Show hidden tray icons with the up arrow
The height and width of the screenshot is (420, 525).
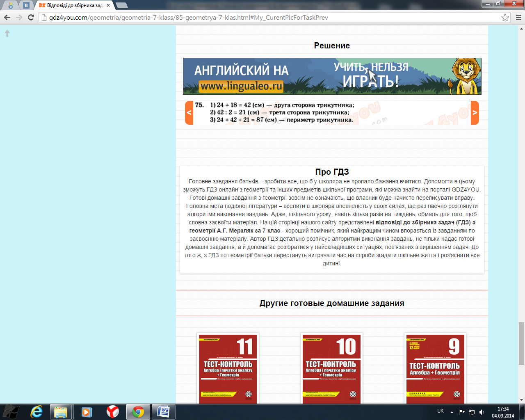point(452,412)
